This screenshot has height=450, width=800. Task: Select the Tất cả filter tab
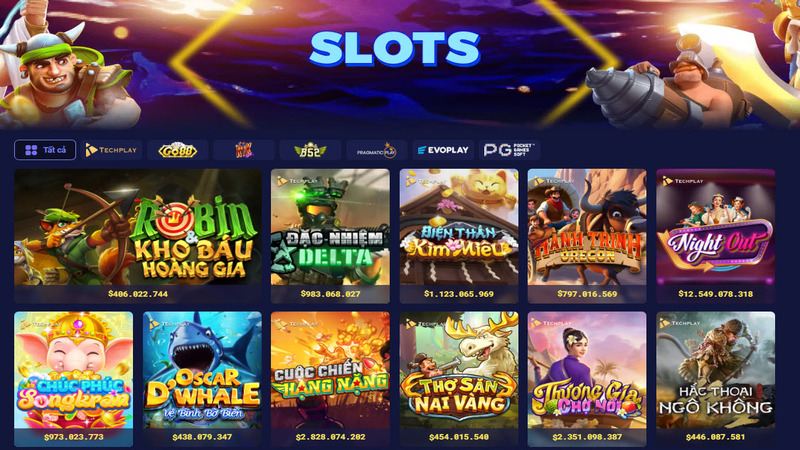45,150
